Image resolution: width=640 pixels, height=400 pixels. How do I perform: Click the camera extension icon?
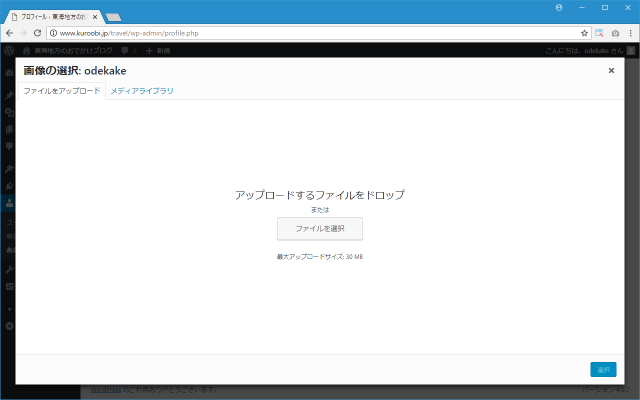(x=614, y=33)
